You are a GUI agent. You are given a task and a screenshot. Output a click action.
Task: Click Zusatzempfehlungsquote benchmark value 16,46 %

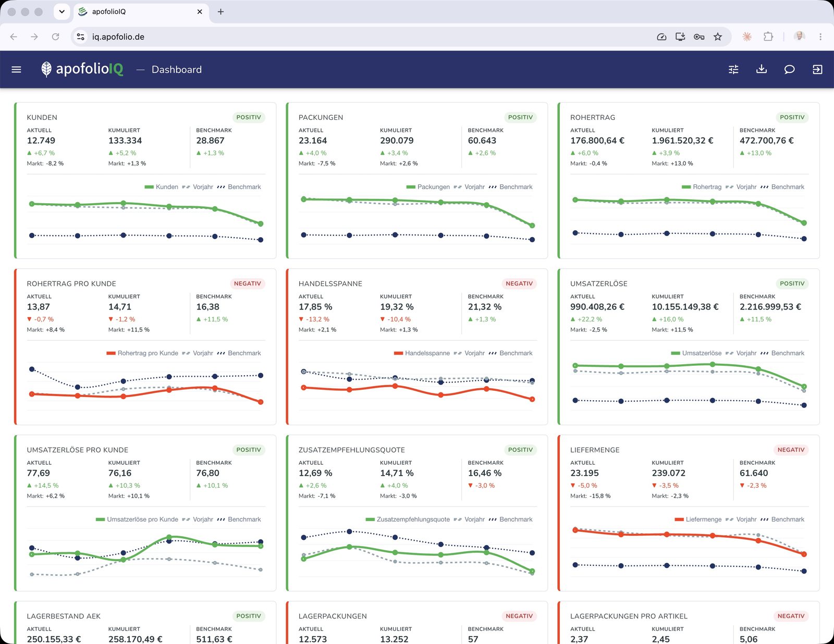[x=485, y=473]
